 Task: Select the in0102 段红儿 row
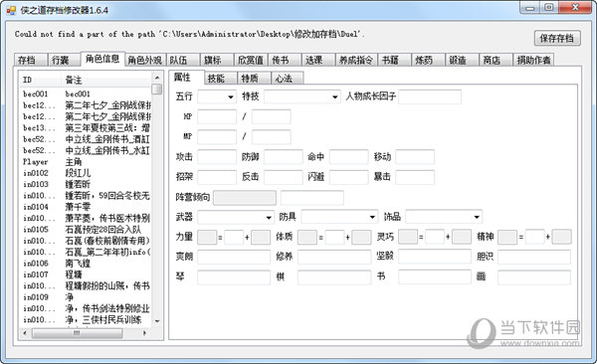[x=87, y=173]
